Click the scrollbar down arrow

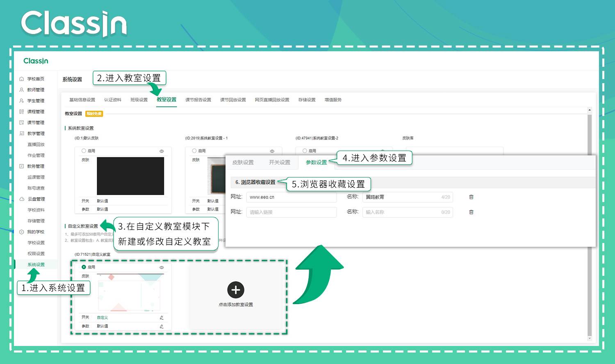(x=590, y=339)
